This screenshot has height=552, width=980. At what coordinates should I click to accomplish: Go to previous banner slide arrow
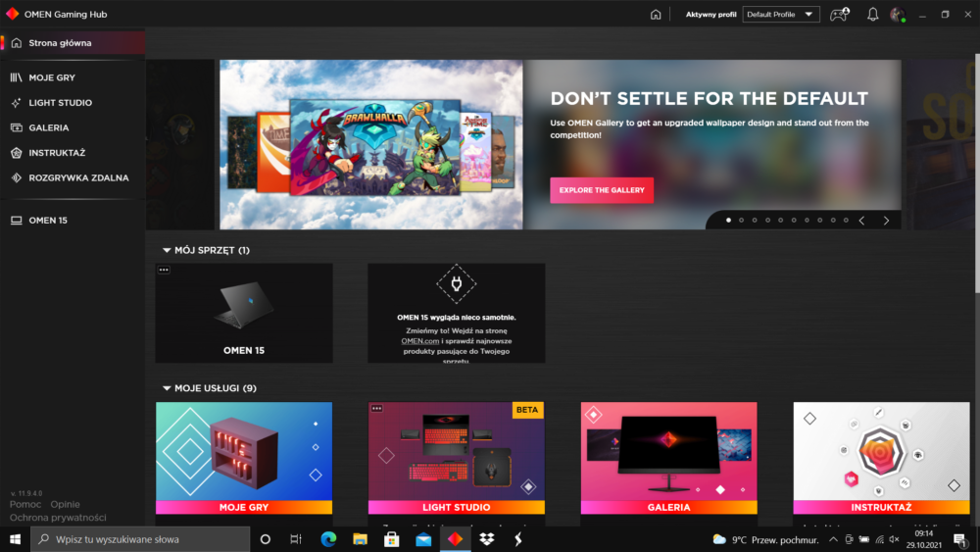pos(861,220)
